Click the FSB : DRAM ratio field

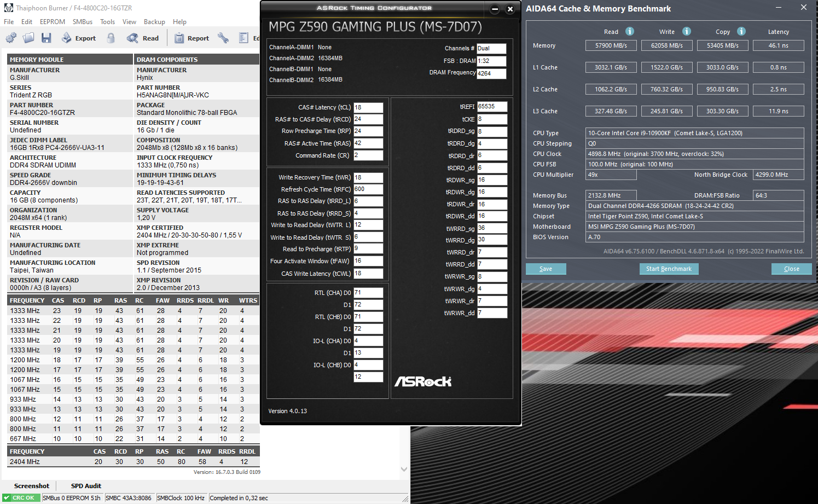pyautogui.click(x=491, y=61)
